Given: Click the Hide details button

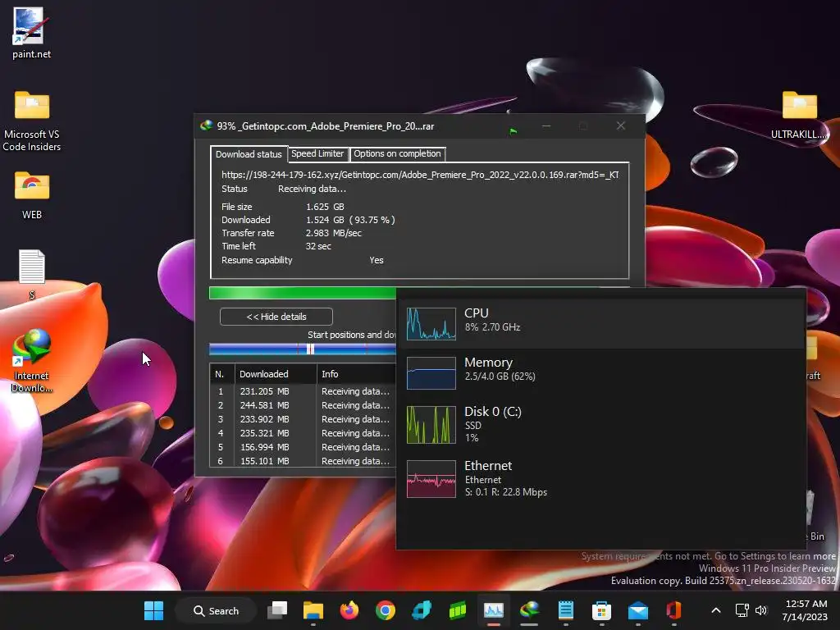Looking at the screenshot, I should click(x=276, y=317).
